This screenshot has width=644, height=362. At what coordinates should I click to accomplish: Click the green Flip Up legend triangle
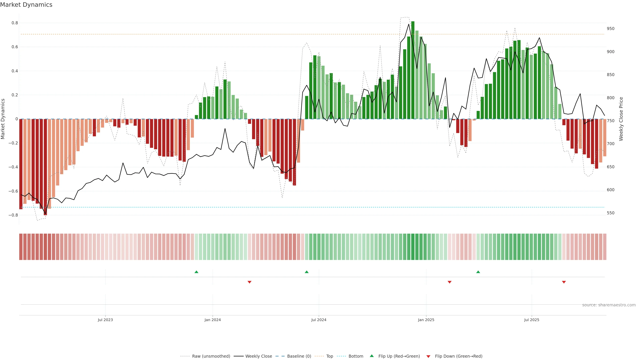point(372,356)
